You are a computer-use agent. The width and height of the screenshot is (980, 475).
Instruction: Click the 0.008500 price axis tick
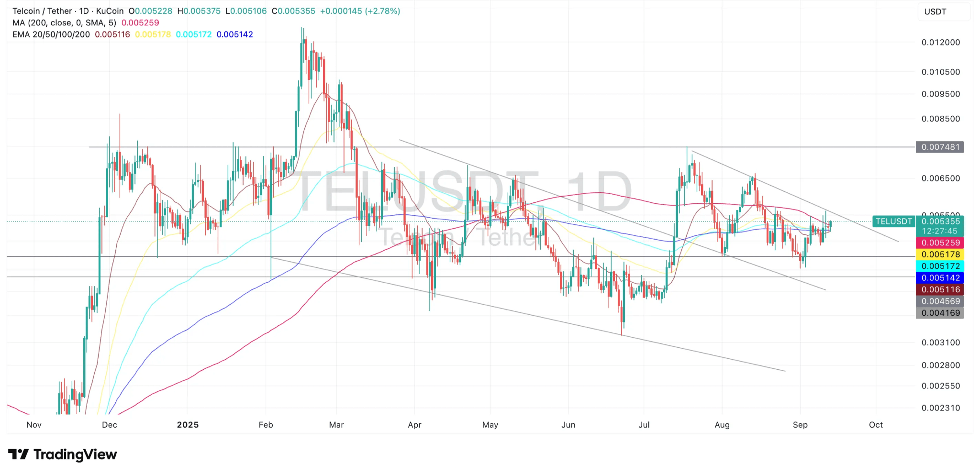941,119
